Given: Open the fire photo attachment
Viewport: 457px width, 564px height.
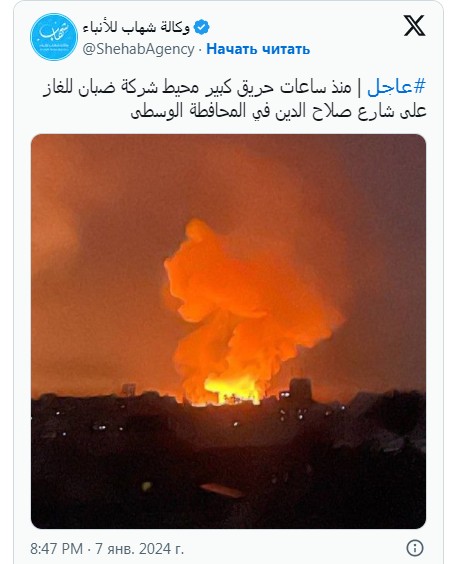Looking at the screenshot, I should [229, 331].
